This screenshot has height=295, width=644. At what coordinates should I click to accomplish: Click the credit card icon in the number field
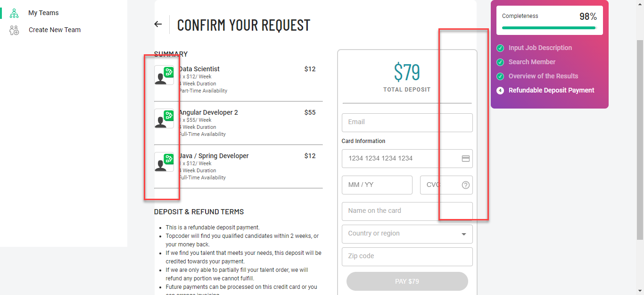pyautogui.click(x=466, y=159)
